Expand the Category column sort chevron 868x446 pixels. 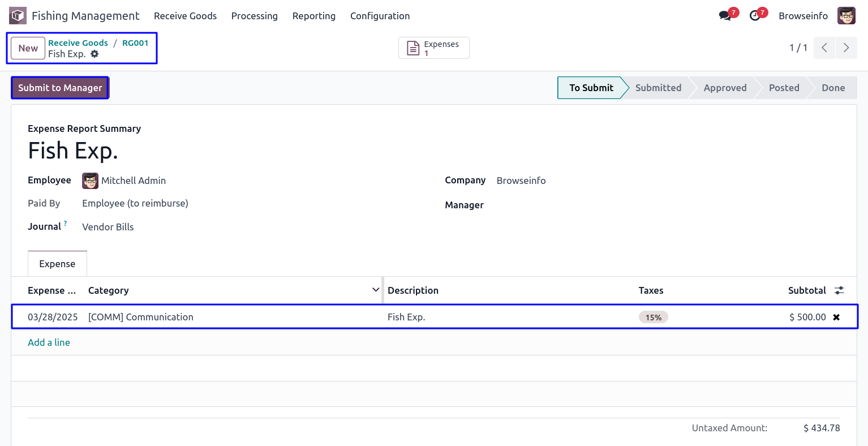pos(376,290)
